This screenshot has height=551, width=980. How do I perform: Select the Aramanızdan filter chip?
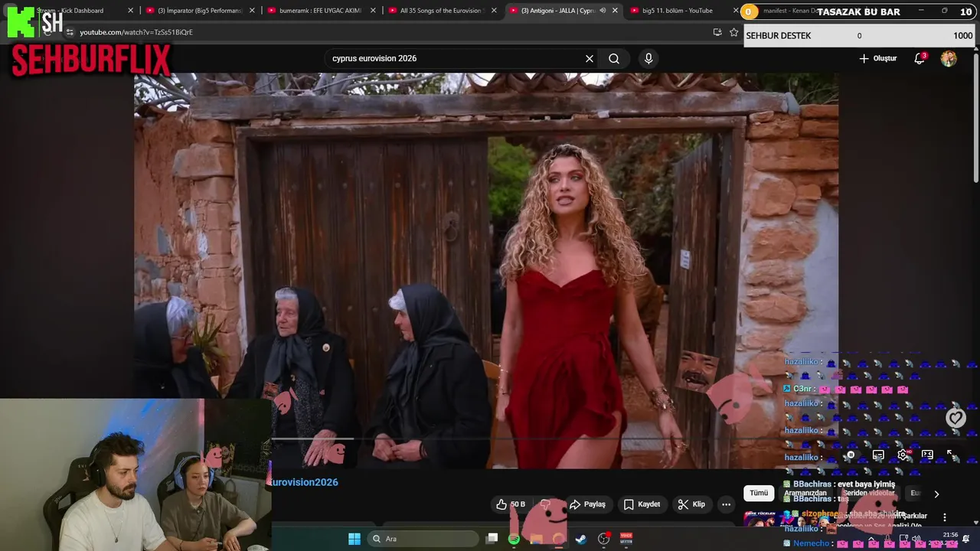click(x=805, y=493)
